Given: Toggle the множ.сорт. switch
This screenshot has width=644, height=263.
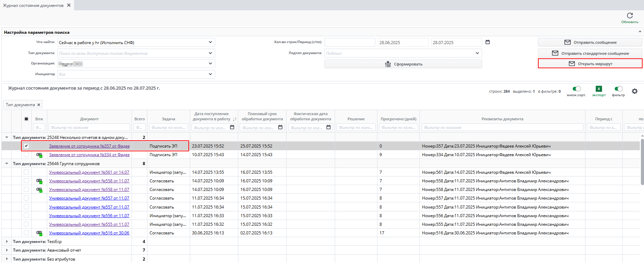Looking at the screenshot, I should click(x=577, y=89).
